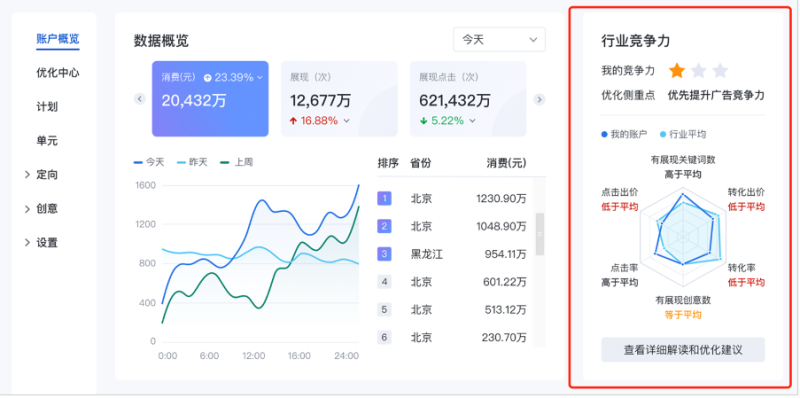Viewport: 800px width, 398px height.
Task: Click rank badge 4 in province table
Action: 384,281
